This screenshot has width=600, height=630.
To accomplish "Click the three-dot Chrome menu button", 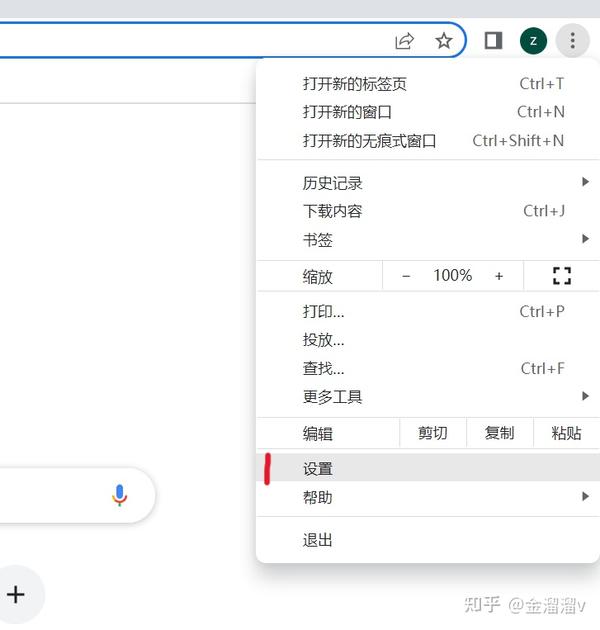I will tap(572, 41).
